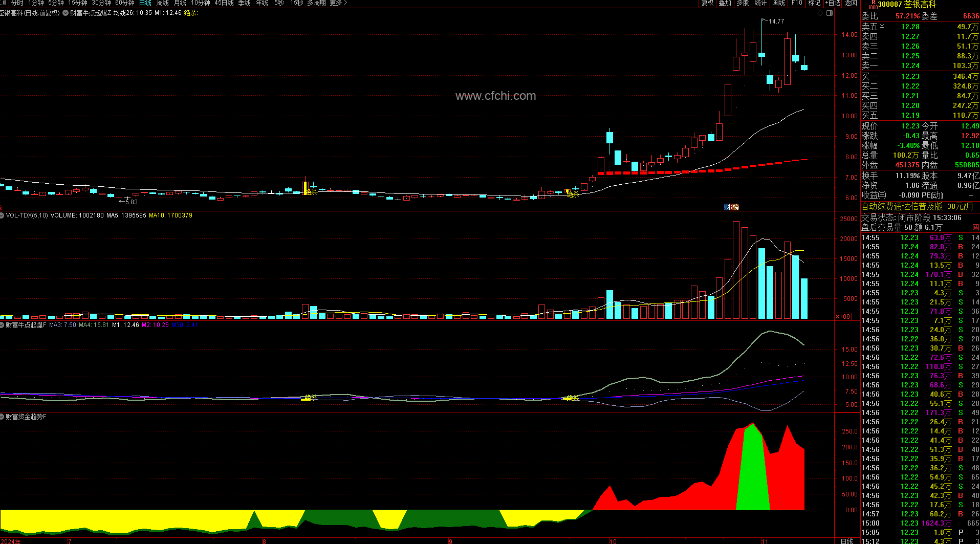Click the stock title 300087 荃银高科
980x544 pixels.
coord(907,5)
